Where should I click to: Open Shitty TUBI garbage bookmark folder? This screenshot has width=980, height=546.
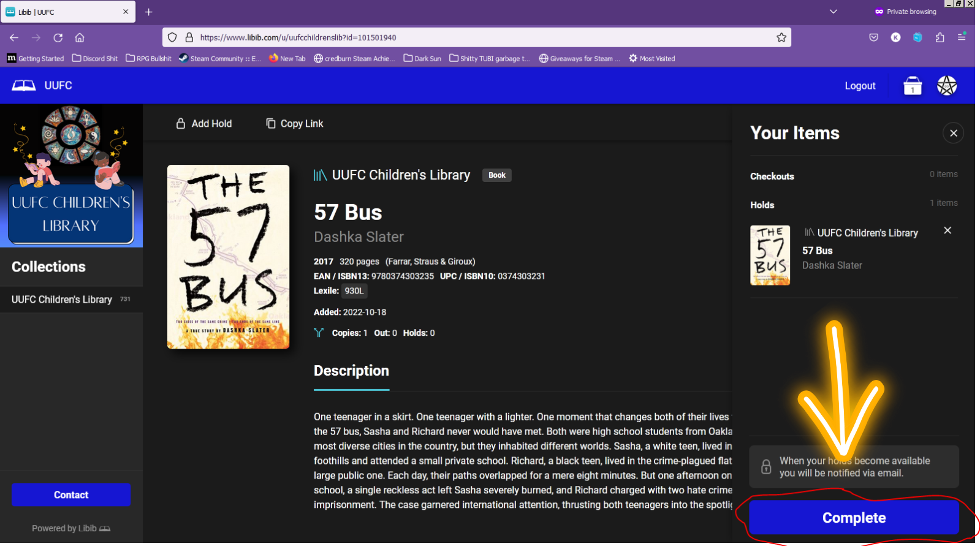click(x=490, y=59)
